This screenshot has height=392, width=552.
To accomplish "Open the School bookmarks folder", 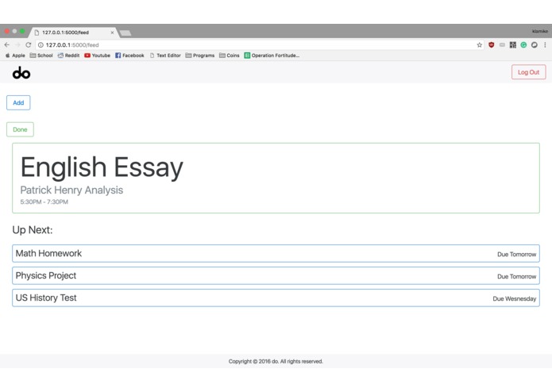I will coord(41,56).
